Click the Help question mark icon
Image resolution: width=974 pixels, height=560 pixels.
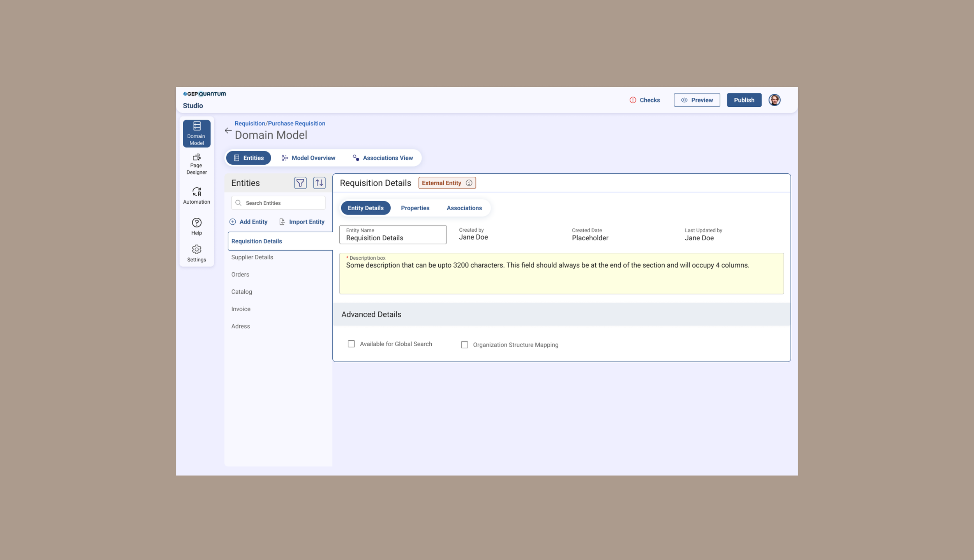click(196, 223)
